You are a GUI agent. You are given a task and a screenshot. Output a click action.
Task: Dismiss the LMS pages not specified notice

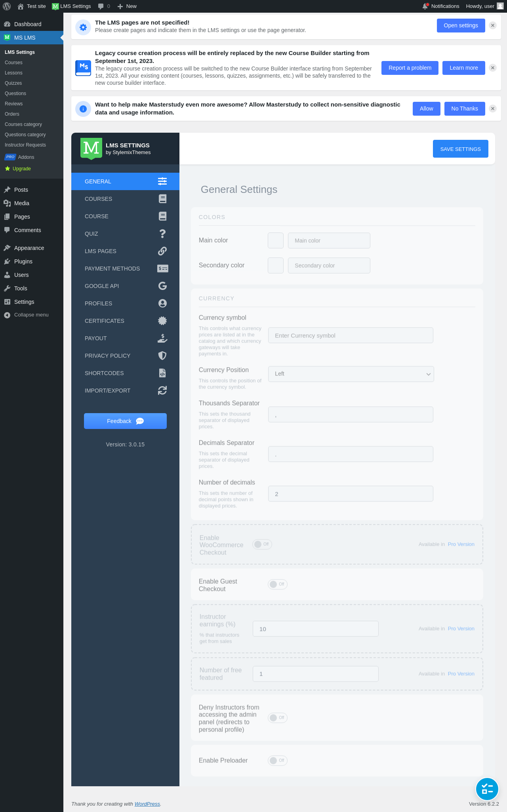[x=493, y=25]
